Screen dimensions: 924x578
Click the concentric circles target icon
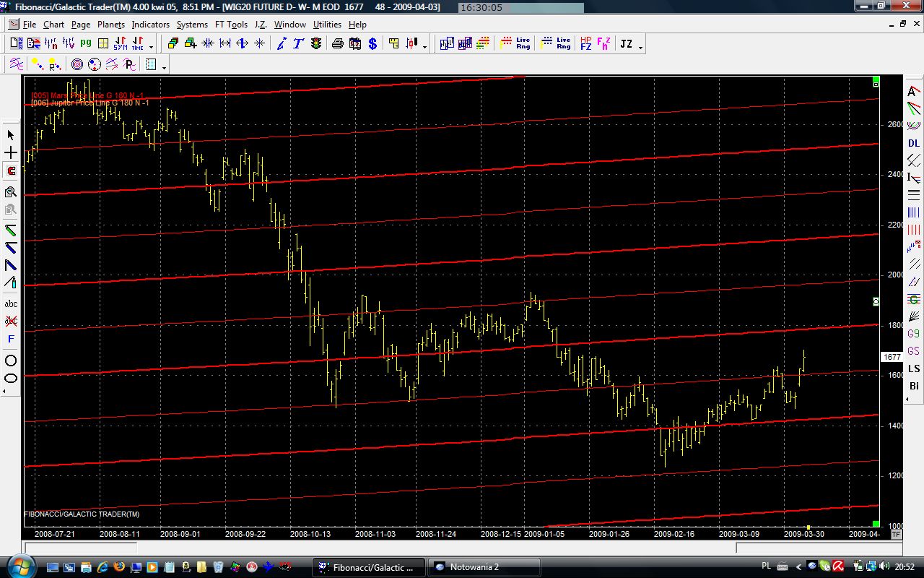(77, 64)
